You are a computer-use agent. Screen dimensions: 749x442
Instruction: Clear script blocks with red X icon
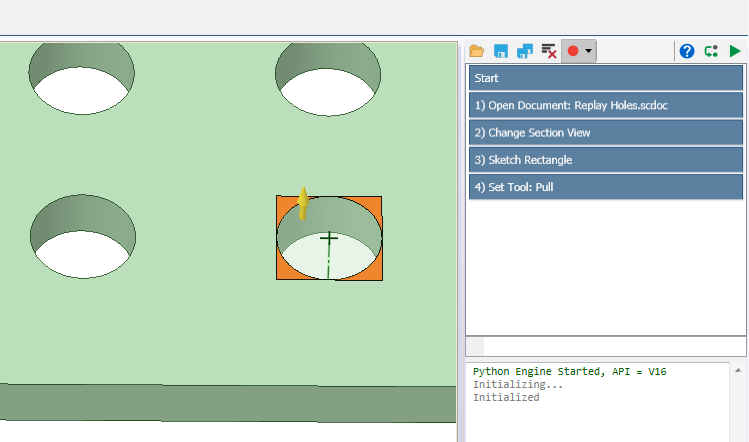click(x=549, y=51)
